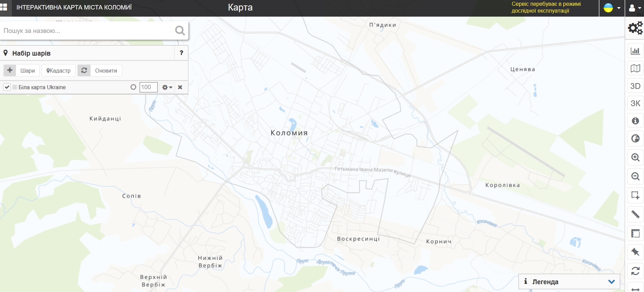
Task: Open the statistics bar chart tool
Action: [635, 51]
